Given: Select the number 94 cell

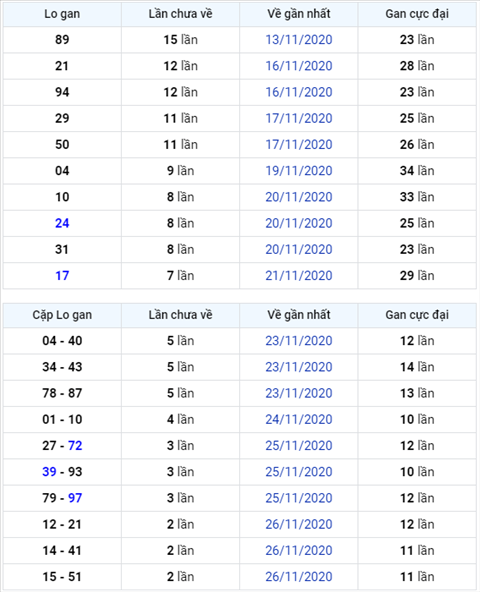Looking at the screenshot, I should [62, 92].
